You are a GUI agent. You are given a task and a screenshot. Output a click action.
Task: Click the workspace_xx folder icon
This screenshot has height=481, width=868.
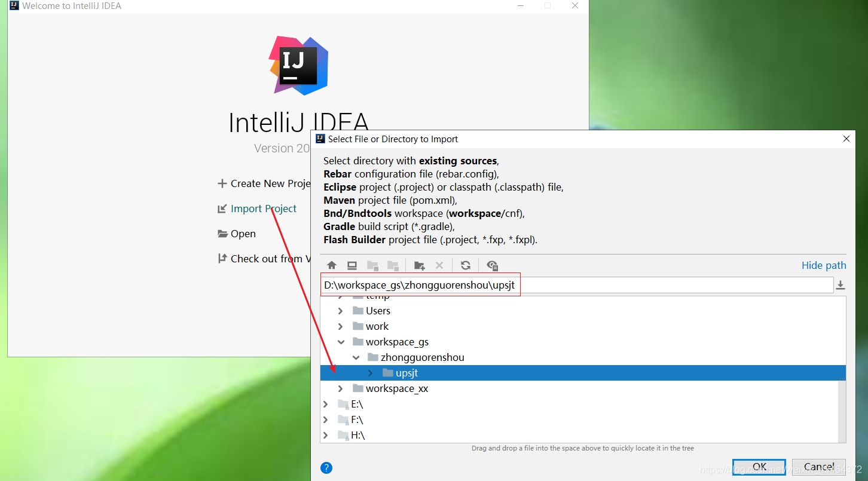pos(358,388)
